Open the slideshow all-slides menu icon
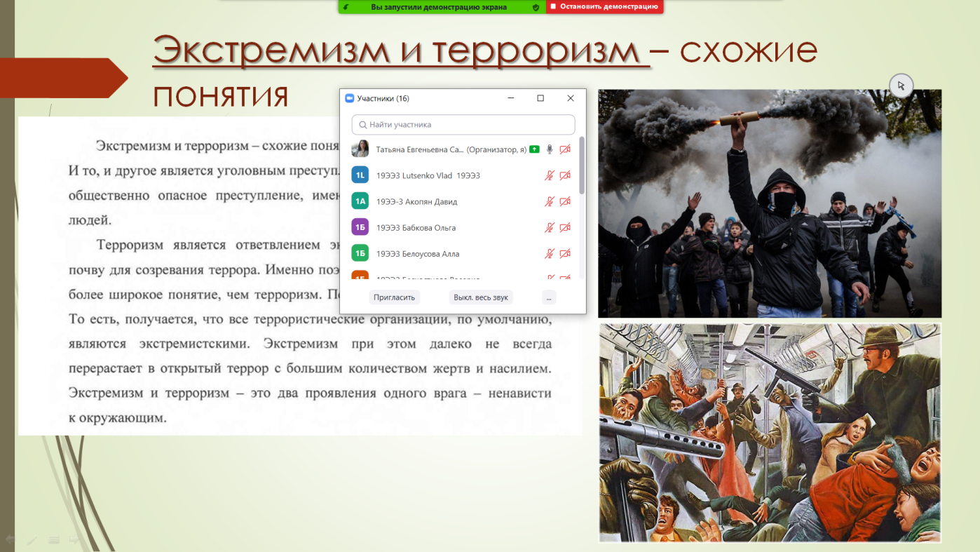The width and height of the screenshot is (980, 552). [x=53, y=540]
